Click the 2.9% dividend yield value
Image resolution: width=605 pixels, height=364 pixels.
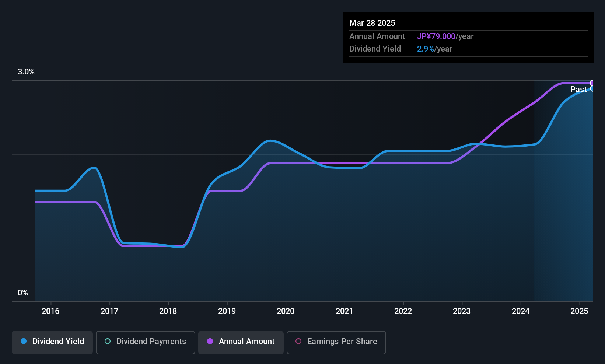click(x=426, y=49)
